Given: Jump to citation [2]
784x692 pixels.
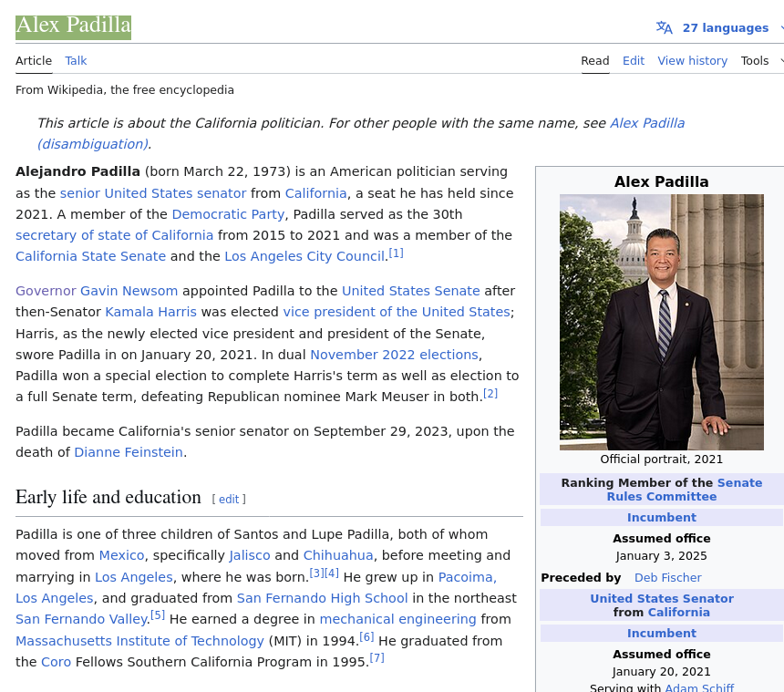Looking at the screenshot, I should tap(490, 394).
